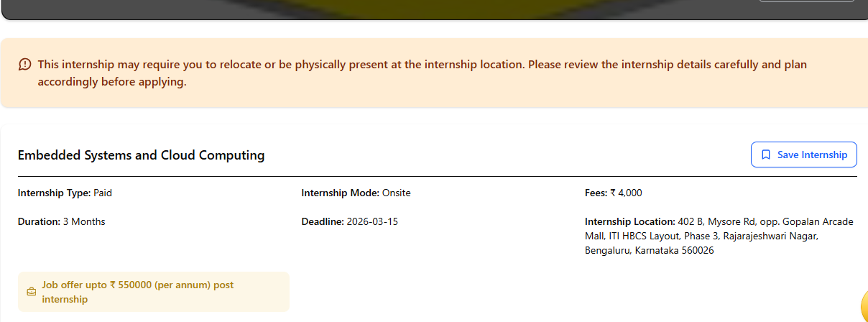
Task: Click the bookmark icon in Save Internship
Action: 766,155
